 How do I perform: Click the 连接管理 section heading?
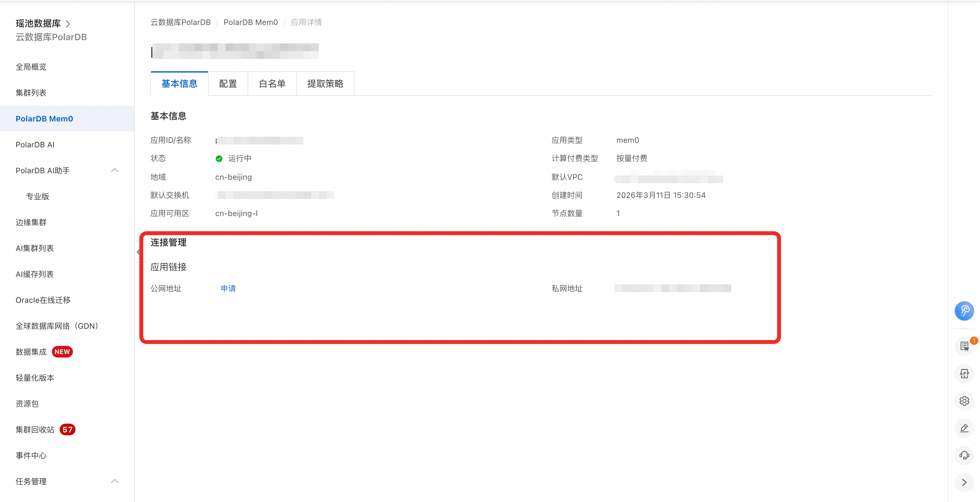(x=169, y=242)
